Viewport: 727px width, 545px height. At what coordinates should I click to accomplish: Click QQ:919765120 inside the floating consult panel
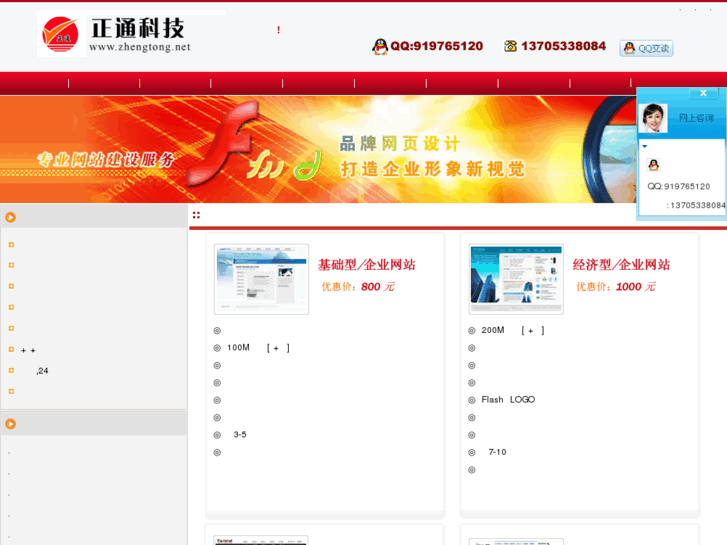point(679,186)
